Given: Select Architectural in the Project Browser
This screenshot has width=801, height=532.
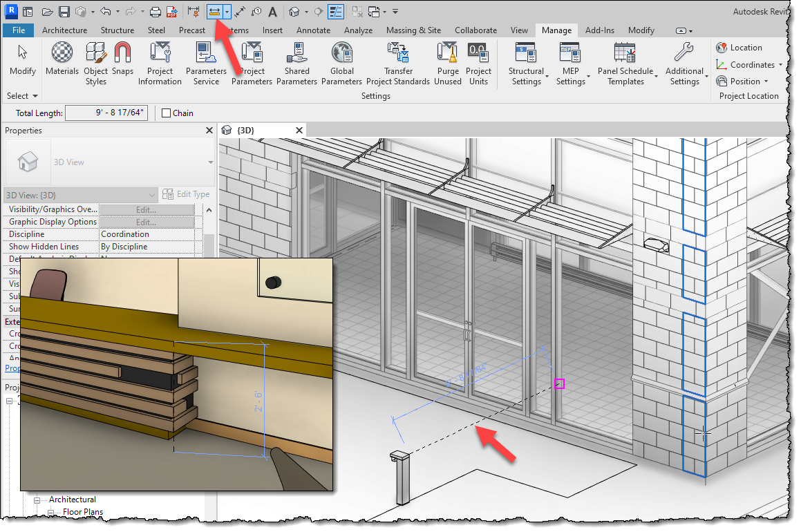Looking at the screenshot, I should click(x=72, y=500).
